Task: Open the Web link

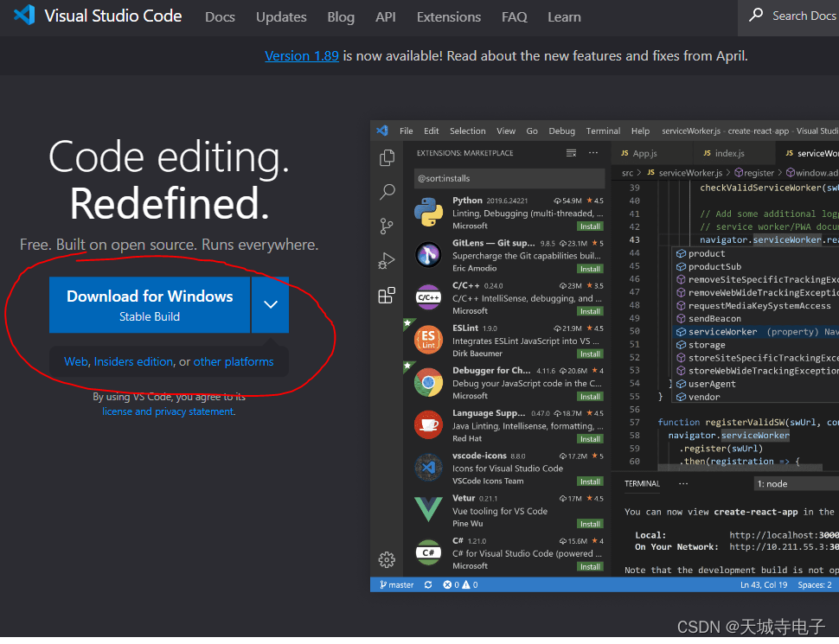Action: click(76, 361)
